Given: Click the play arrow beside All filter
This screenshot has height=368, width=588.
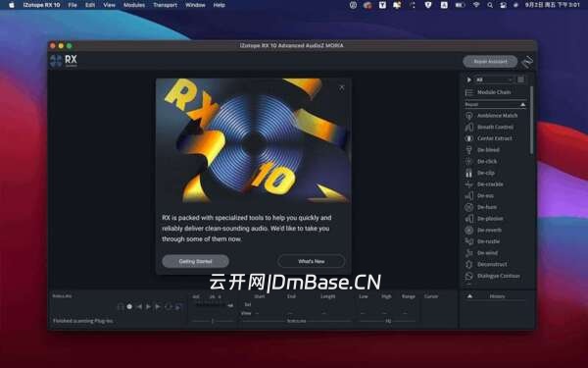Looking at the screenshot, I should click(x=468, y=79).
